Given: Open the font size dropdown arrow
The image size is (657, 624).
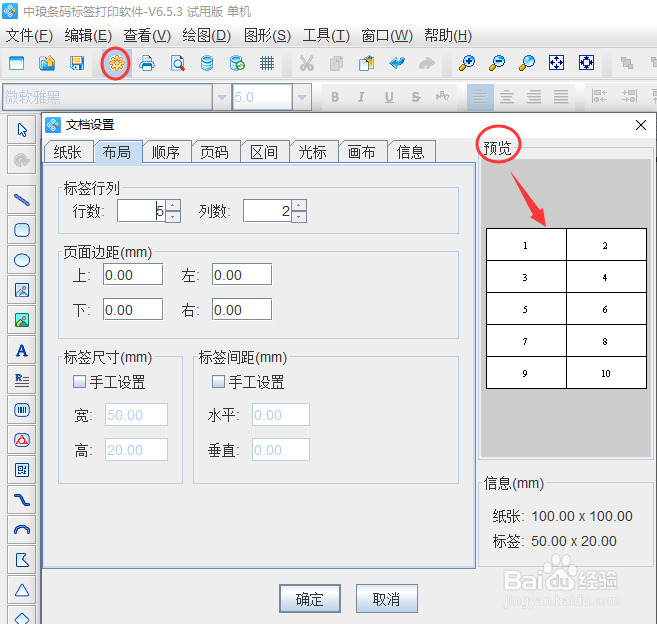Looking at the screenshot, I should click(x=302, y=97).
